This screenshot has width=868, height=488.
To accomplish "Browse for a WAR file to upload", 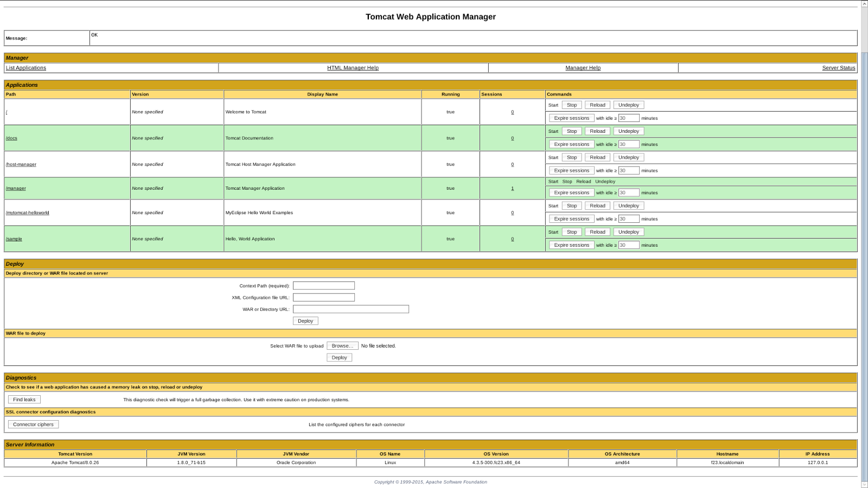I will tap(342, 346).
